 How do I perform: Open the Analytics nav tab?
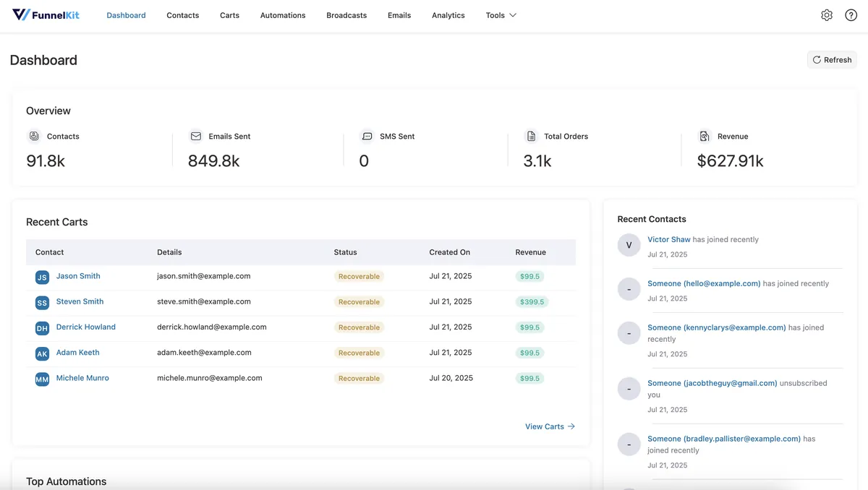(x=448, y=15)
